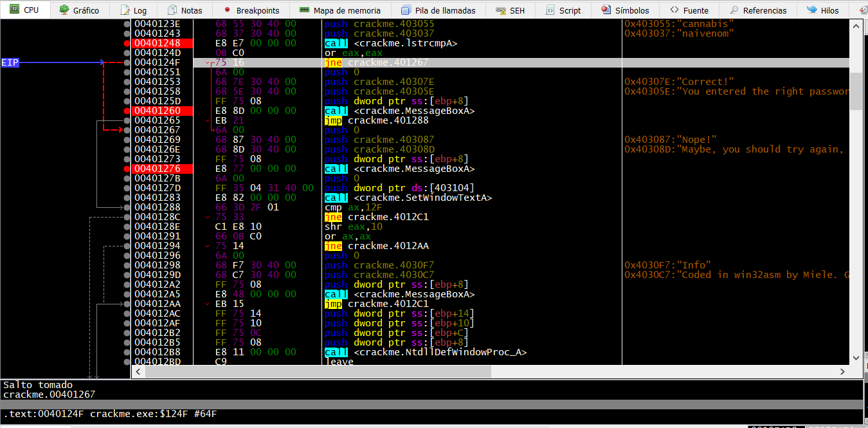Viewport: 868px width, 428px height.
Task: Click the Hilos tab arrow icon
Action: click(x=811, y=10)
